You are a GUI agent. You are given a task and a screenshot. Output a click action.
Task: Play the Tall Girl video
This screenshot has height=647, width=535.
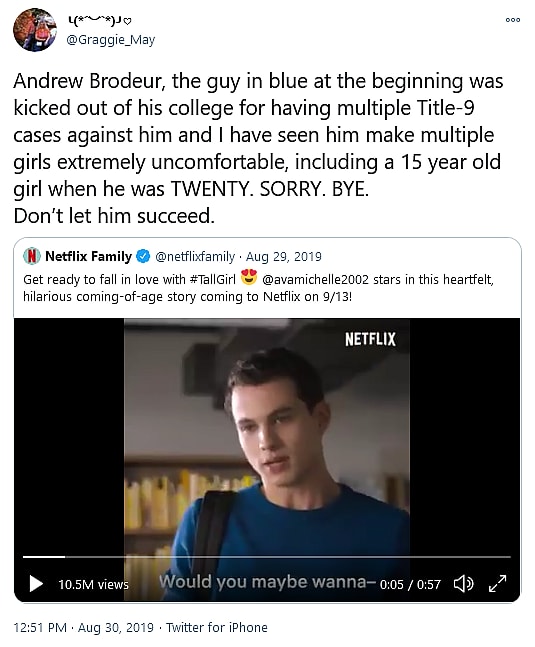coord(36,583)
